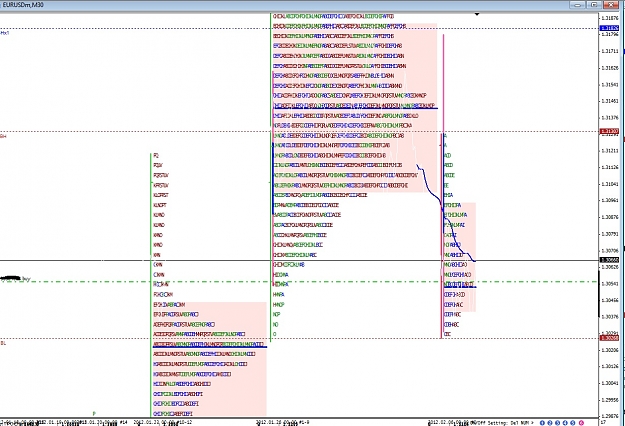Restore down the EURUSDm,M30 chart window

[594, 5]
